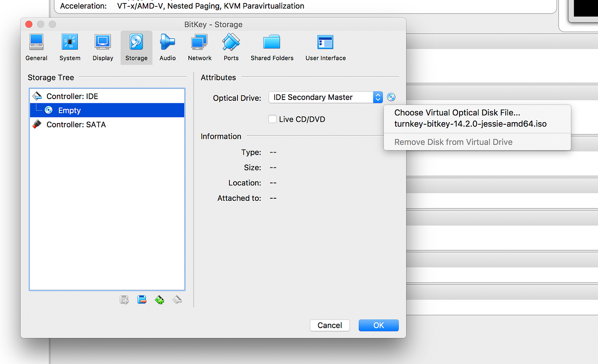Click the greyed remove controller icon
This screenshot has width=598, height=364.
click(x=177, y=300)
